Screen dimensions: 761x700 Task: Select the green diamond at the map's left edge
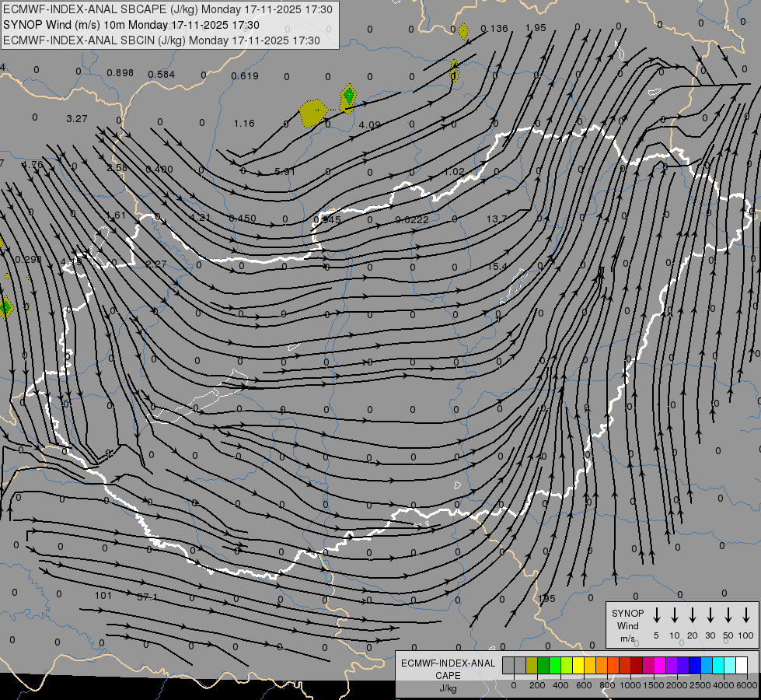click(x=5, y=307)
